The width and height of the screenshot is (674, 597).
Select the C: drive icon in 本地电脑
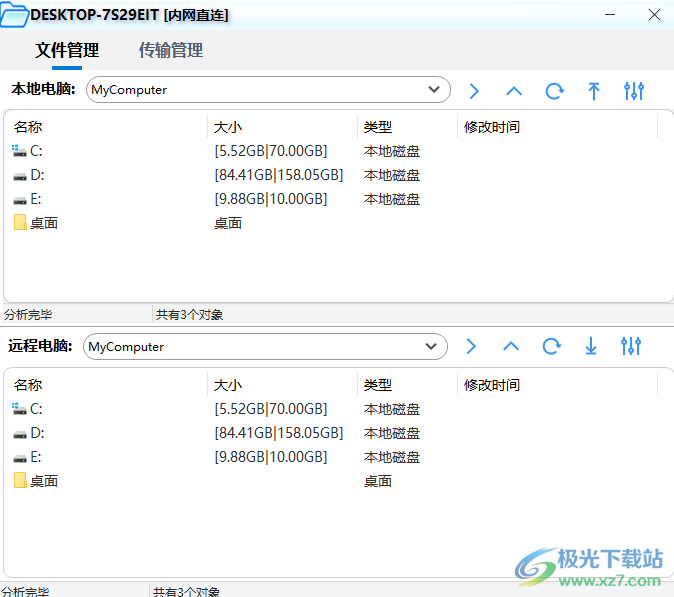coord(19,150)
